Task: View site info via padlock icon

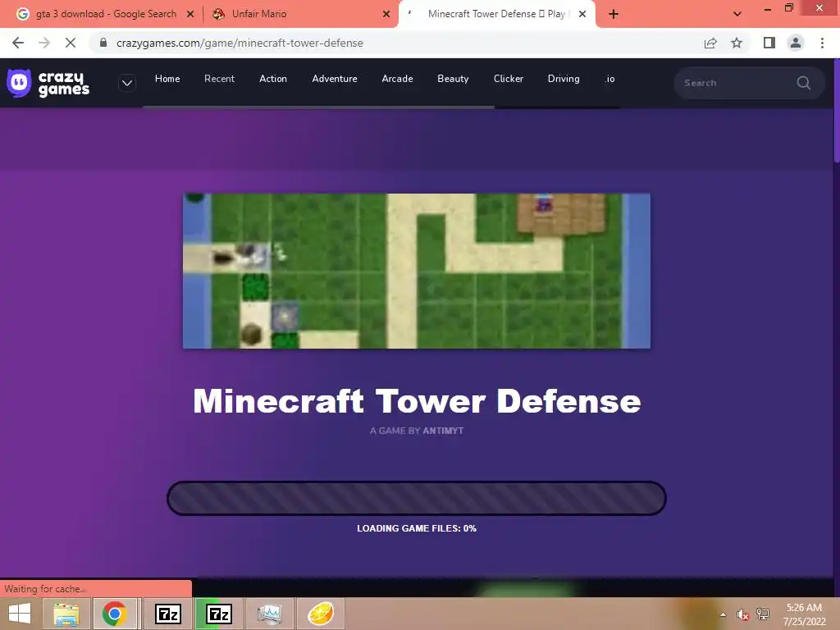Action: [x=103, y=43]
